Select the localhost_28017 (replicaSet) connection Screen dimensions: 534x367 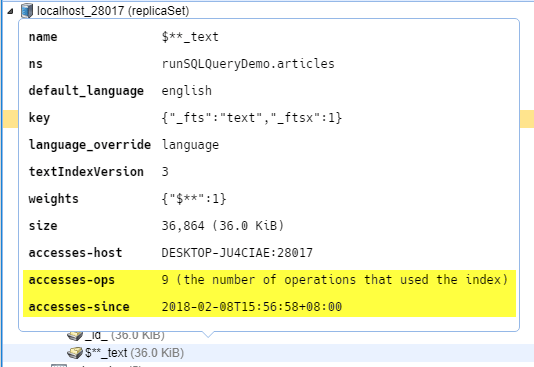click(x=113, y=11)
